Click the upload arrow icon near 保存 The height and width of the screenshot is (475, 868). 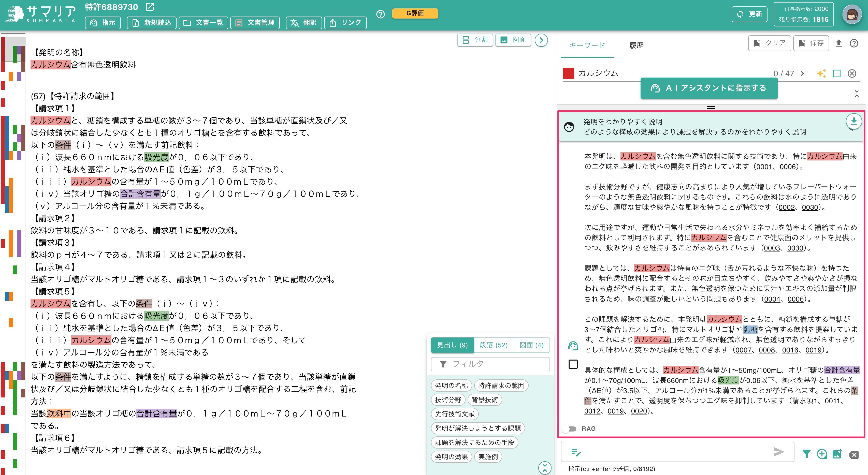pyautogui.click(x=838, y=43)
